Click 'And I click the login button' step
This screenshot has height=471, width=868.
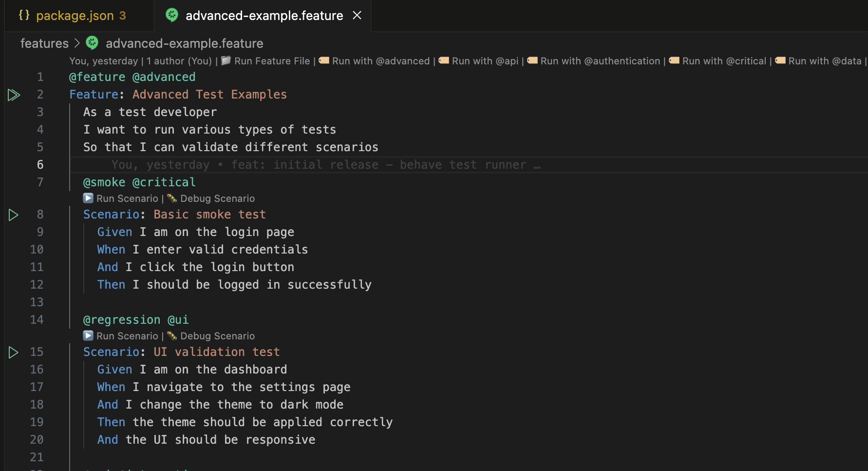196,267
